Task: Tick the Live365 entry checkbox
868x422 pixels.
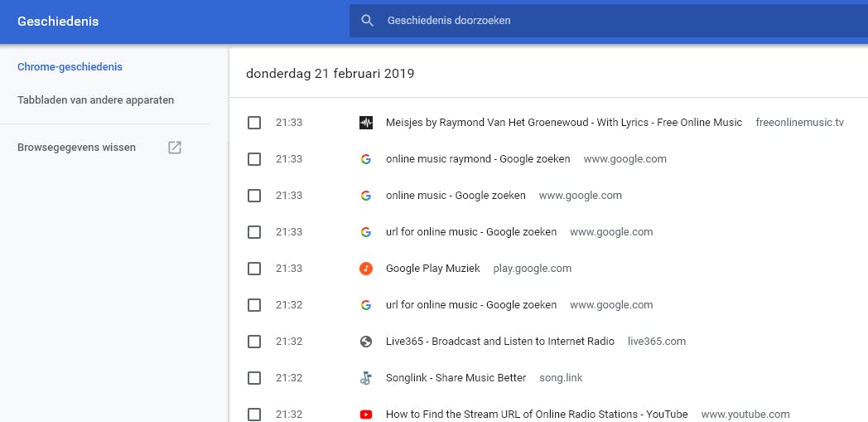Action: [x=254, y=342]
